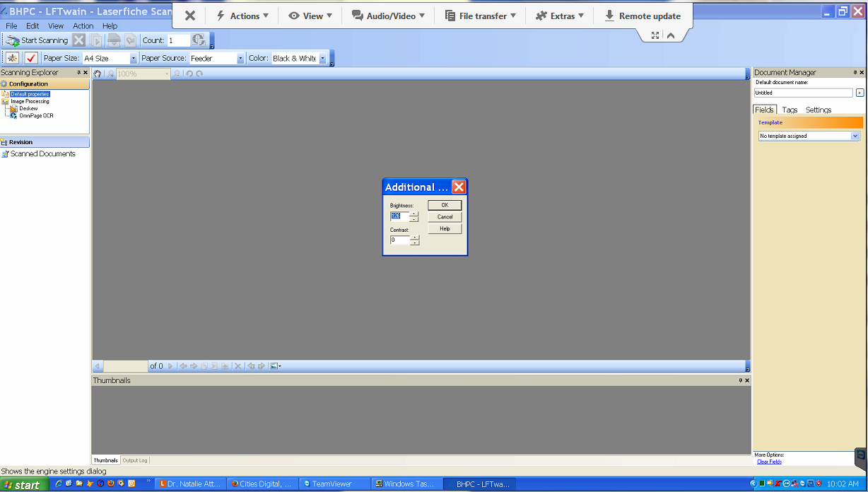The width and height of the screenshot is (868, 492).
Task: Switch to the Tags tab
Action: (x=790, y=110)
